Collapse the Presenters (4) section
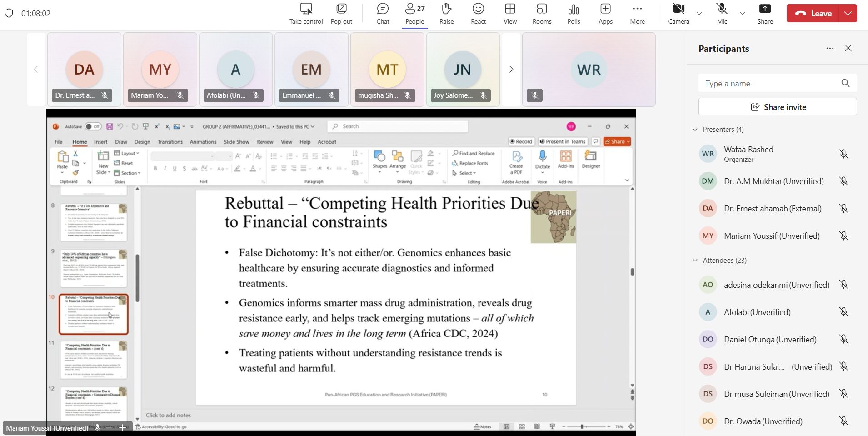Image resolution: width=868 pixels, height=436 pixels. tap(695, 130)
